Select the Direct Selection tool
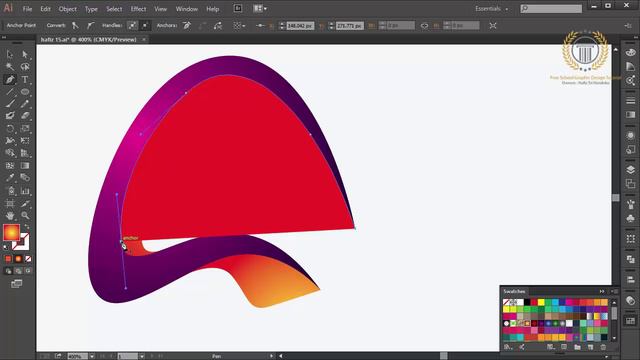640x360 pixels. pos(25,54)
